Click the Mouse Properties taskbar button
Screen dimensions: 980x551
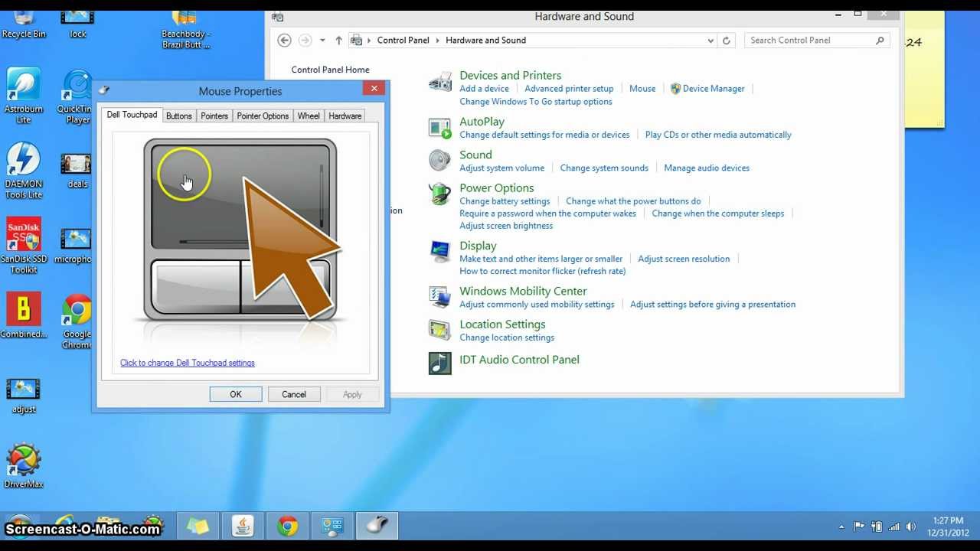point(378,526)
